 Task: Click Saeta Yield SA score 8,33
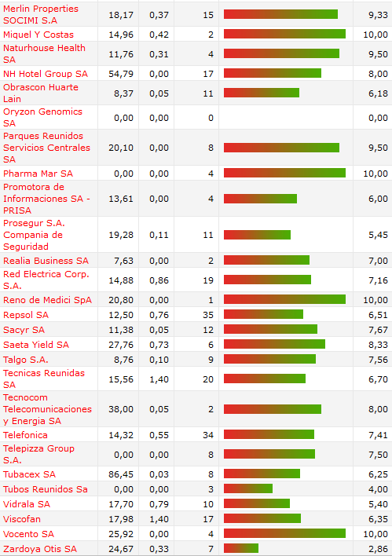[x=378, y=345]
